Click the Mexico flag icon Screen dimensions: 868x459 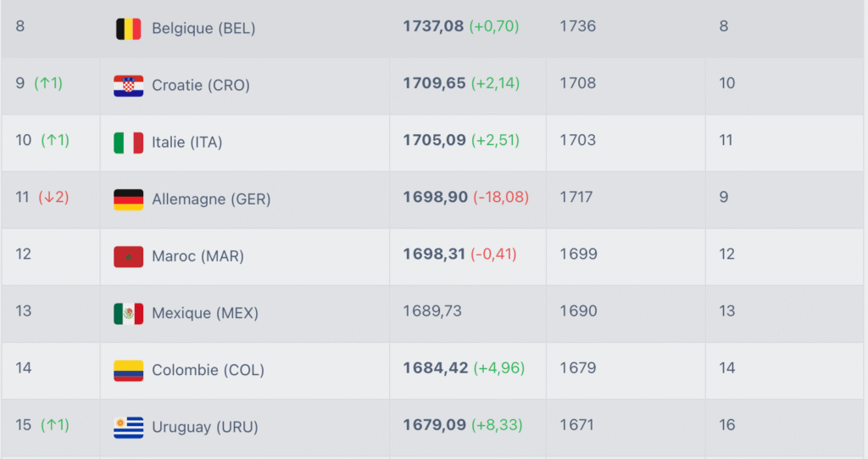(129, 314)
